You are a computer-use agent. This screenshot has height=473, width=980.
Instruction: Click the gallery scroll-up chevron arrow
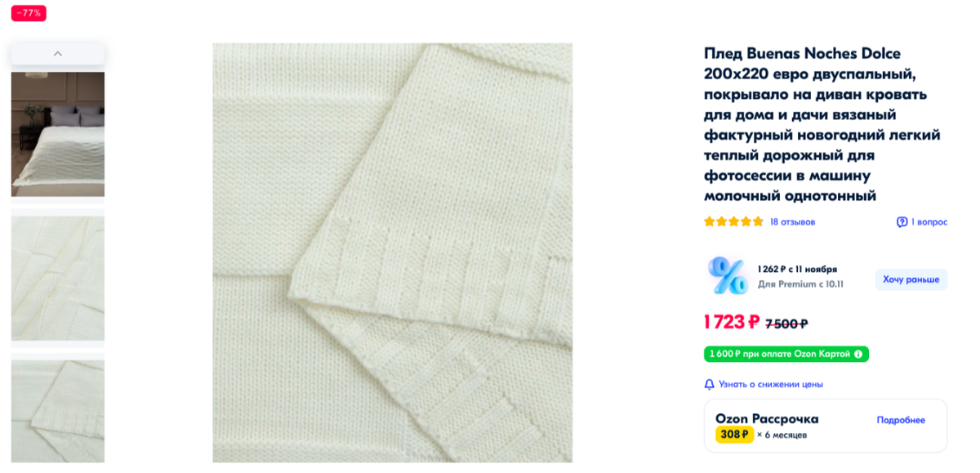(x=57, y=54)
